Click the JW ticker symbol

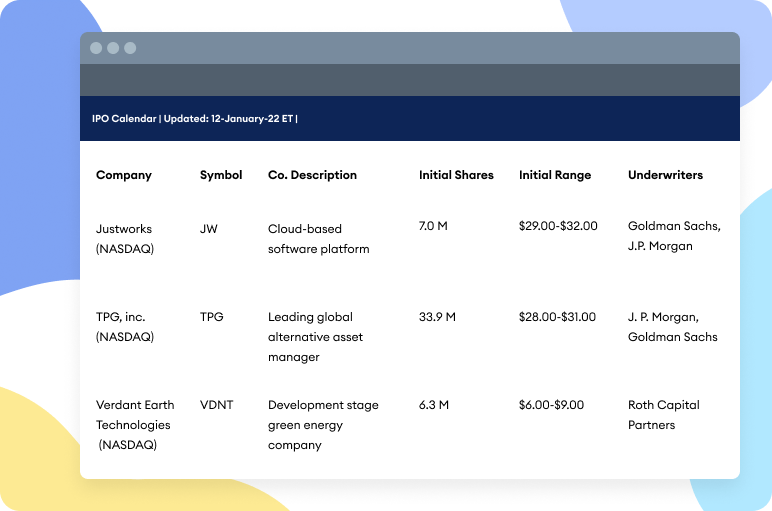209,229
